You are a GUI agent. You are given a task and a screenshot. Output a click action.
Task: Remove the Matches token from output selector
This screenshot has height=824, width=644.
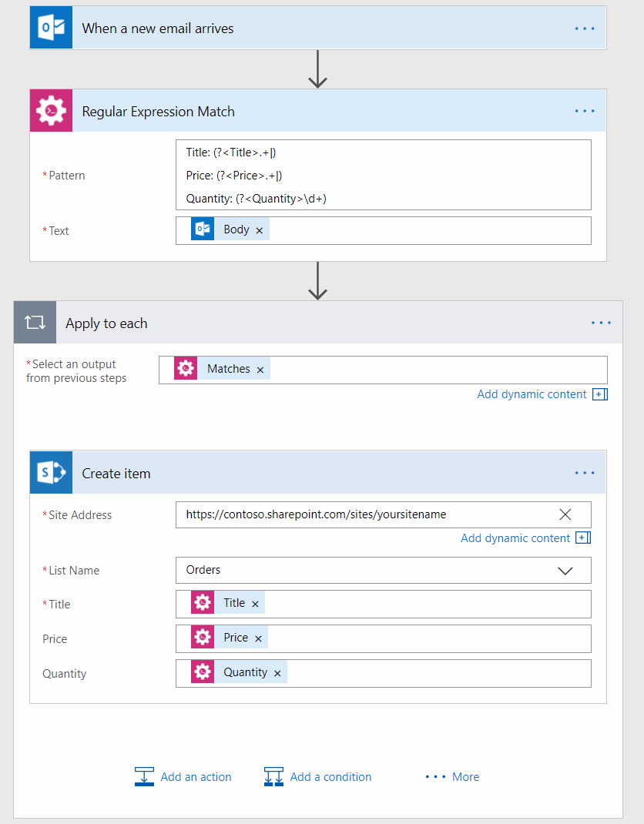[260, 368]
